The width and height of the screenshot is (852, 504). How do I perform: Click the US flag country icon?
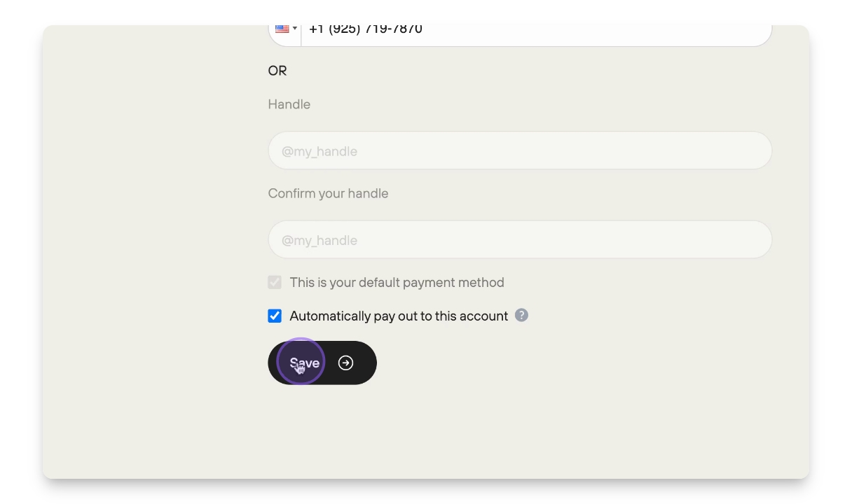click(282, 29)
